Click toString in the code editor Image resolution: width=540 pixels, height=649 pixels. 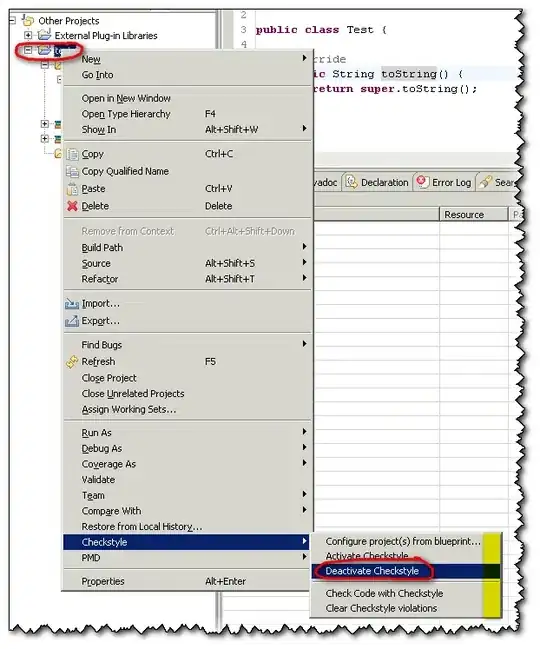click(x=408, y=74)
